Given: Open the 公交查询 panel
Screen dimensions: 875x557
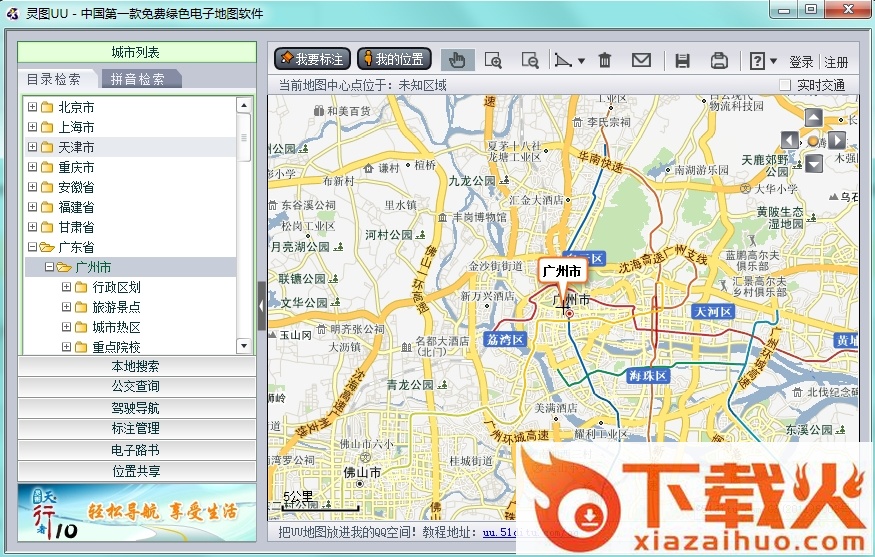Looking at the screenshot, I should pyautogui.click(x=137, y=387).
